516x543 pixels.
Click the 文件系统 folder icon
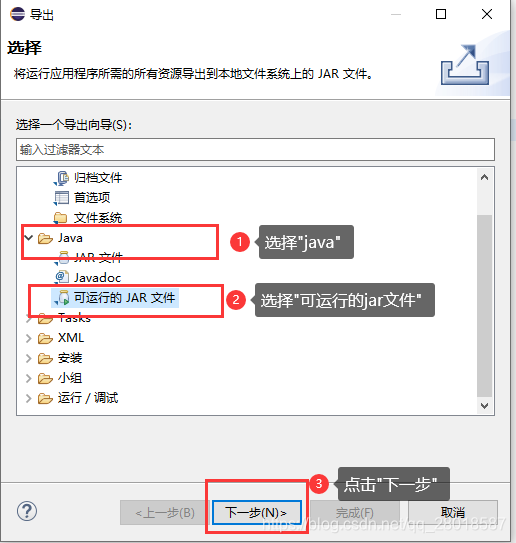click(x=60, y=218)
